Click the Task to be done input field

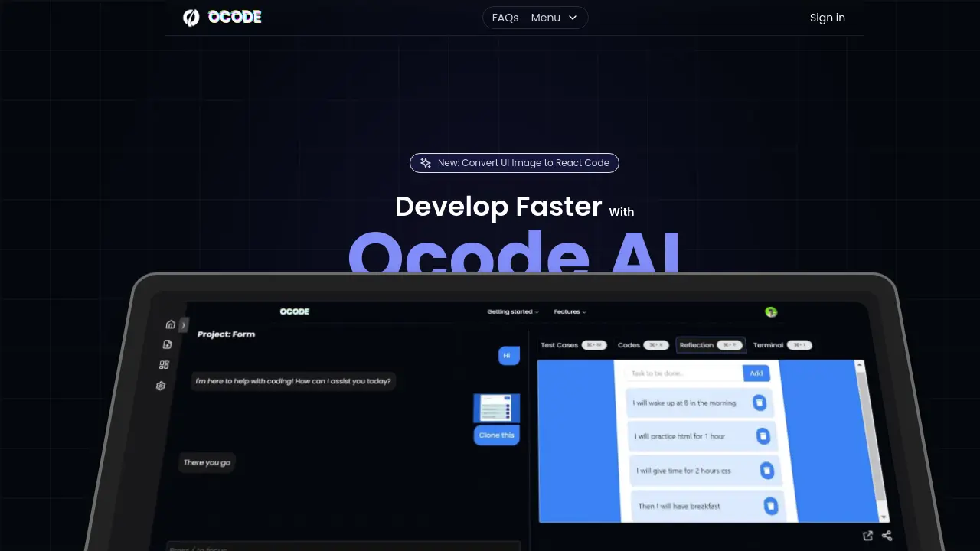point(684,373)
